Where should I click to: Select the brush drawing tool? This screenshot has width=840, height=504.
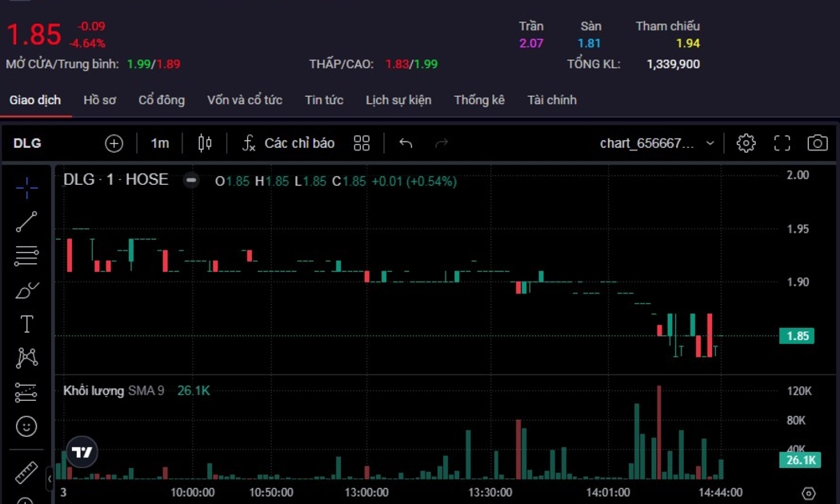(x=26, y=290)
